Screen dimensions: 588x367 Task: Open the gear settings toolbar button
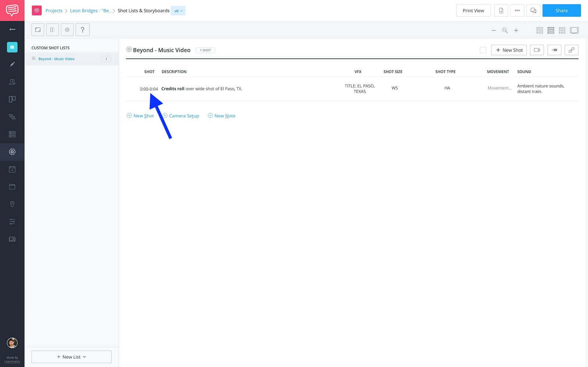[67, 30]
